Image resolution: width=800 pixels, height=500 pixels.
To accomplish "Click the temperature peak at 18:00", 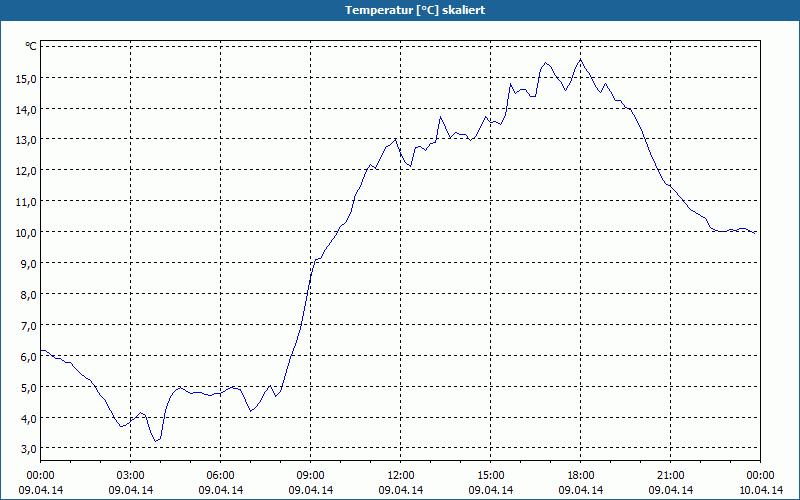I will [581, 59].
